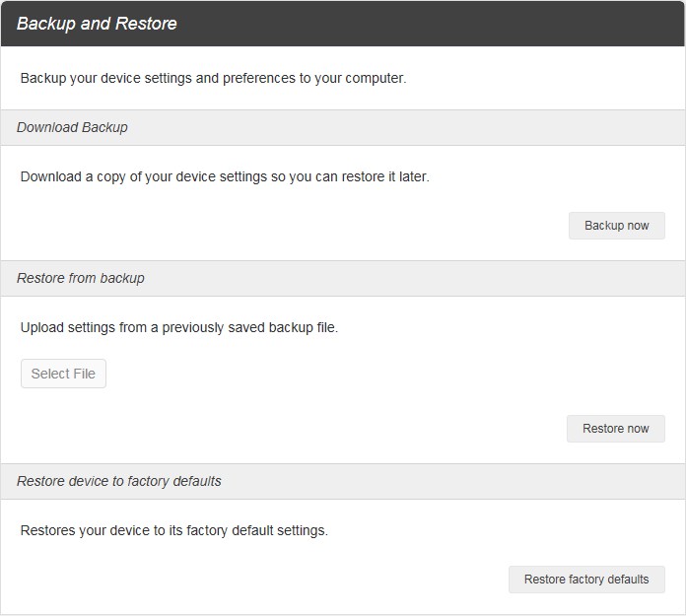This screenshot has width=686, height=616.
Task: Click the dark Backup and Restore title bar
Action: point(343,24)
